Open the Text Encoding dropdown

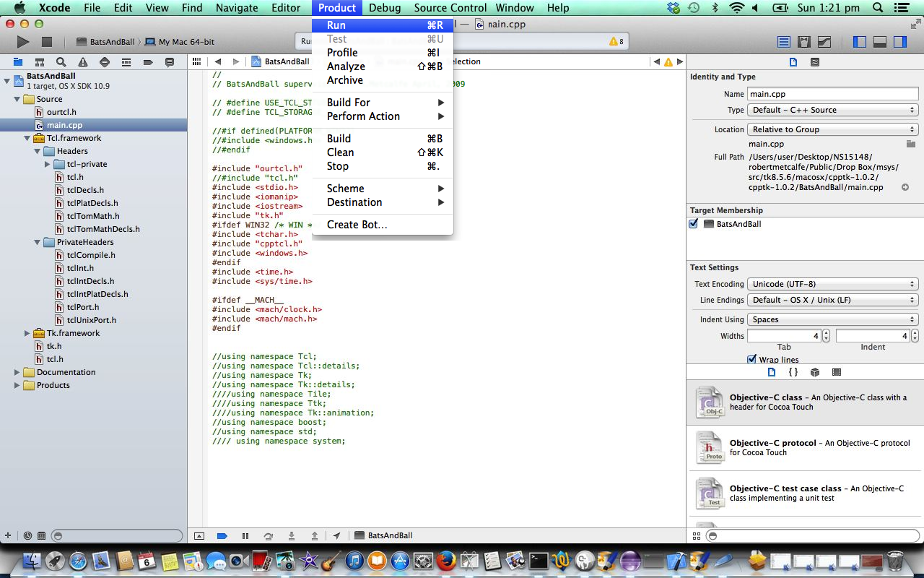pos(832,284)
